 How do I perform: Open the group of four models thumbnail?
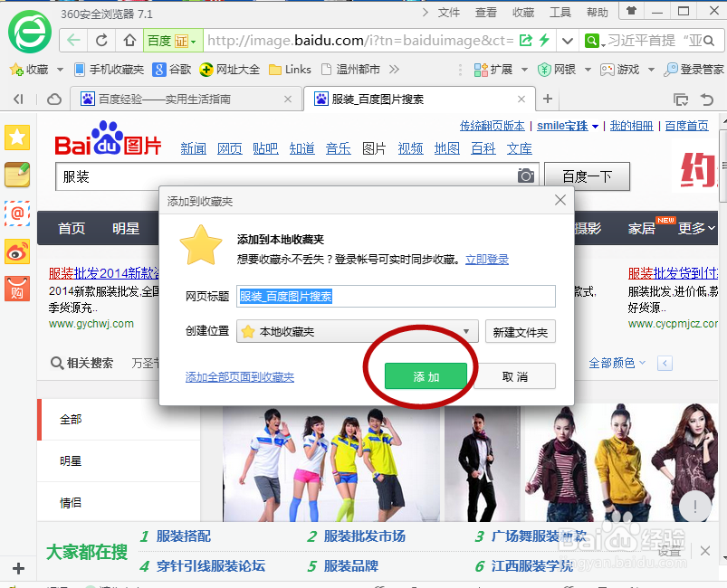331,464
